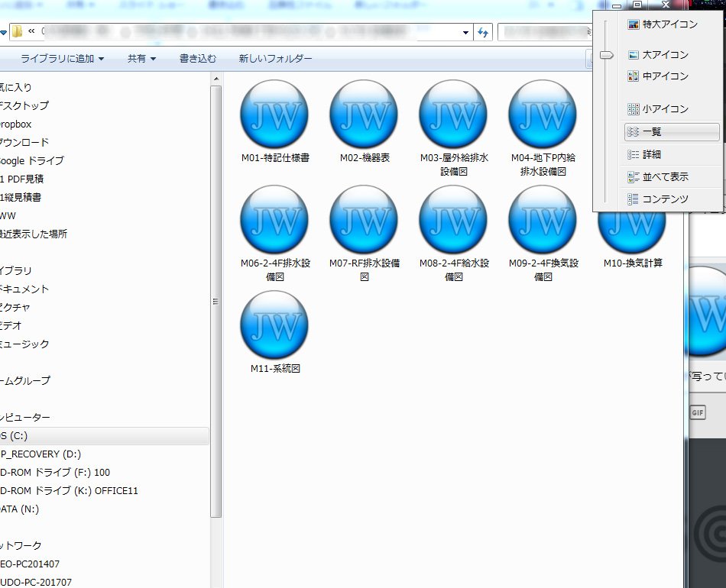Select ライブラリ header in navigation pane

point(16,270)
